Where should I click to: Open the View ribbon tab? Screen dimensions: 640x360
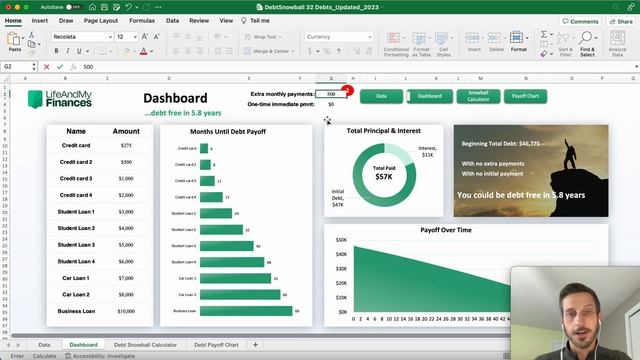[226, 20]
